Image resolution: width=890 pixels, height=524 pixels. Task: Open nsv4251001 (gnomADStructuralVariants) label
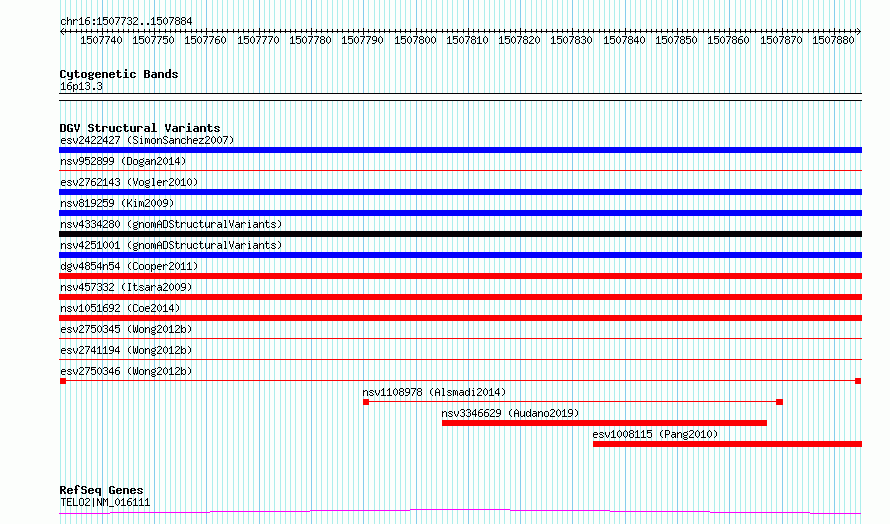(x=171, y=245)
